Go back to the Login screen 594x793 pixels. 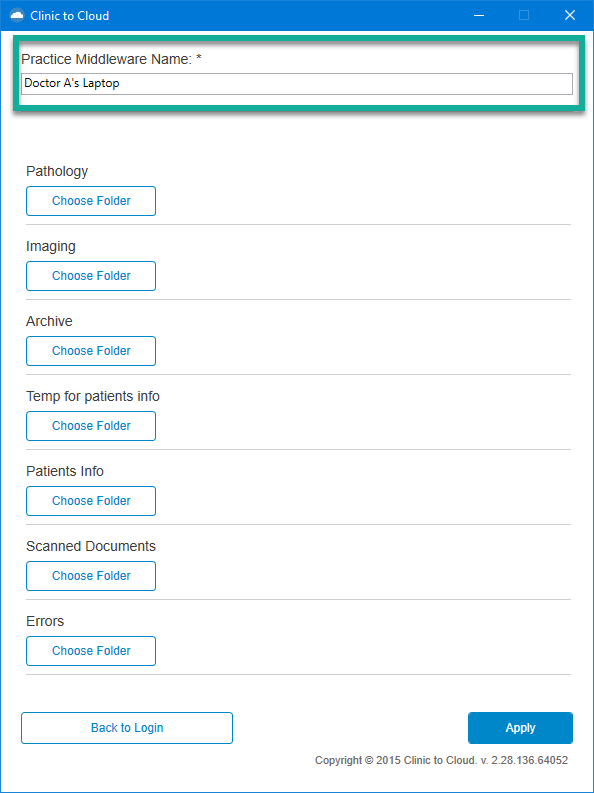point(127,728)
